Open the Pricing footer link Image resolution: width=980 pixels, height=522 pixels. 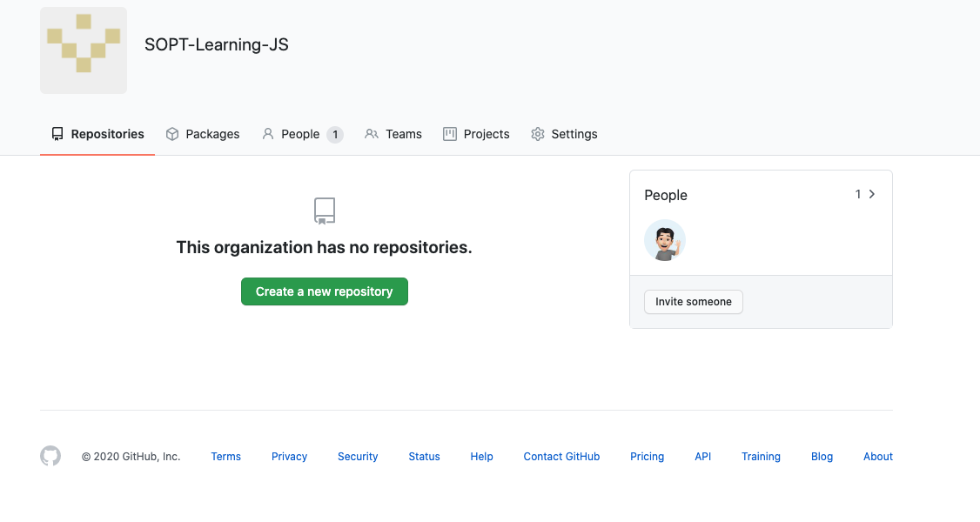point(647,457)
